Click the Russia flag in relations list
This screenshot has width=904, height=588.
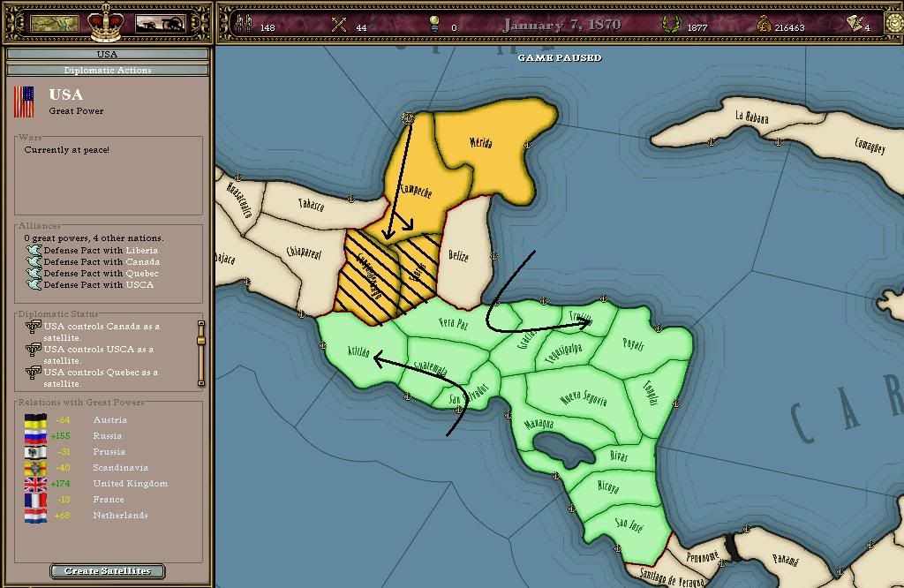point(35,436)
